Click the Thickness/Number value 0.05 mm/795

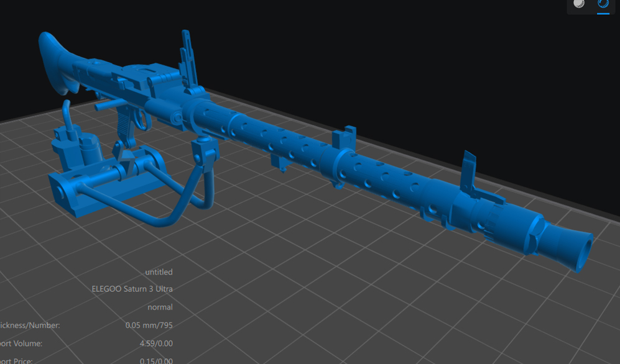tap(149, 325)
